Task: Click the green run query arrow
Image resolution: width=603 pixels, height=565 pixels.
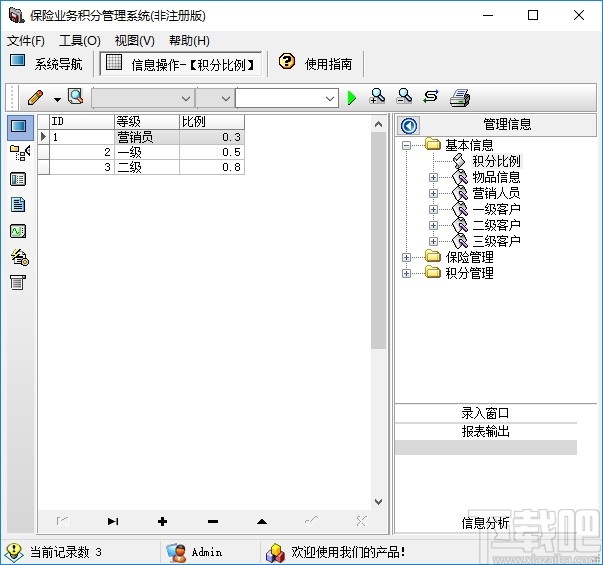Action: tap(351, 98)
